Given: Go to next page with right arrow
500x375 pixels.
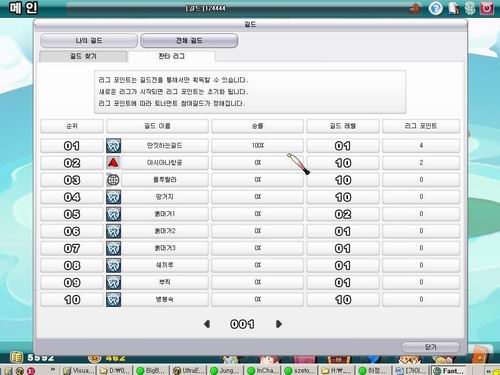Looking at the screenshot, I should [x=279, y=324].
